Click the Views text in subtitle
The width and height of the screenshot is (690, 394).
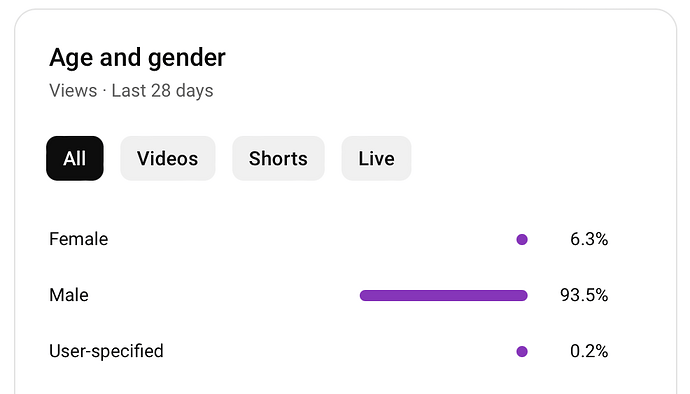(73, 91)
